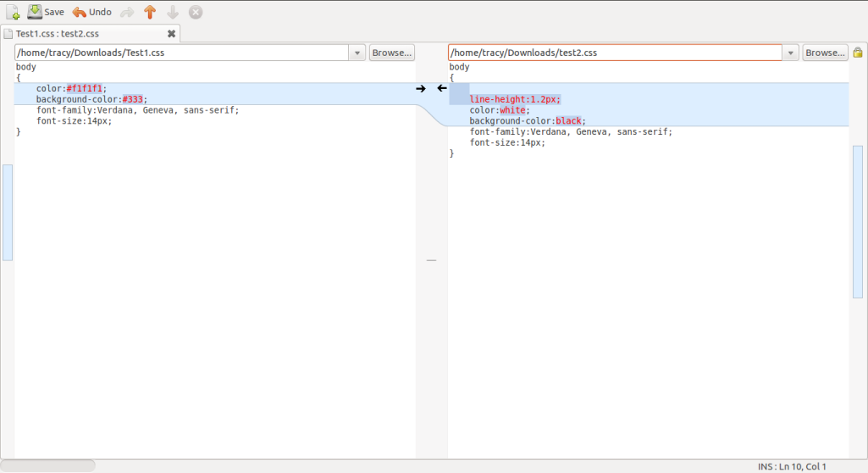Click the new comparison document icon
The image size is (868, 473).
coord(12,12)
